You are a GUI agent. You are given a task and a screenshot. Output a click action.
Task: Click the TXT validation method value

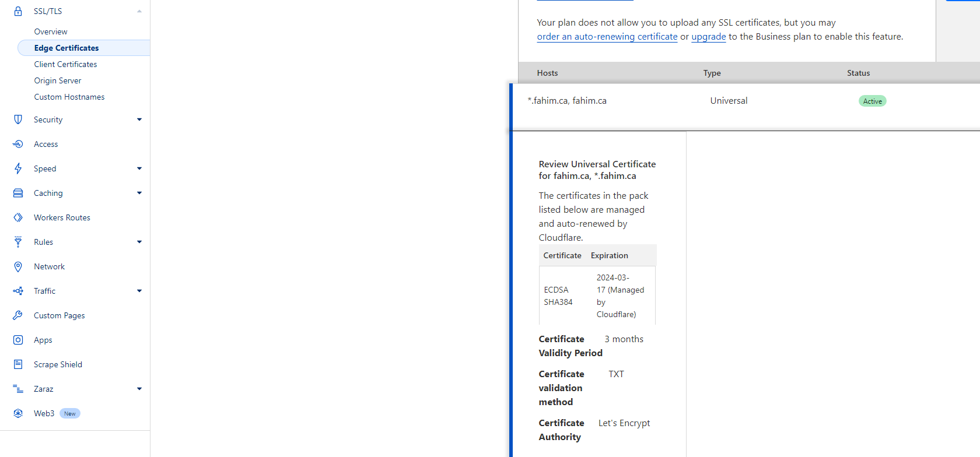[x=616, y=374]
